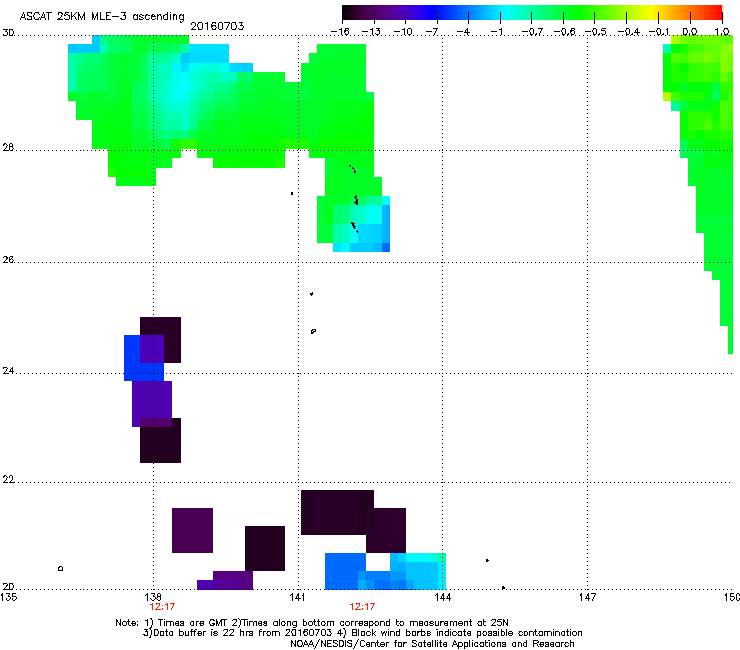Screen dimensions: 740x650
Task: Click the "-0.7" color scale label
Action: (x=532, y=32)
